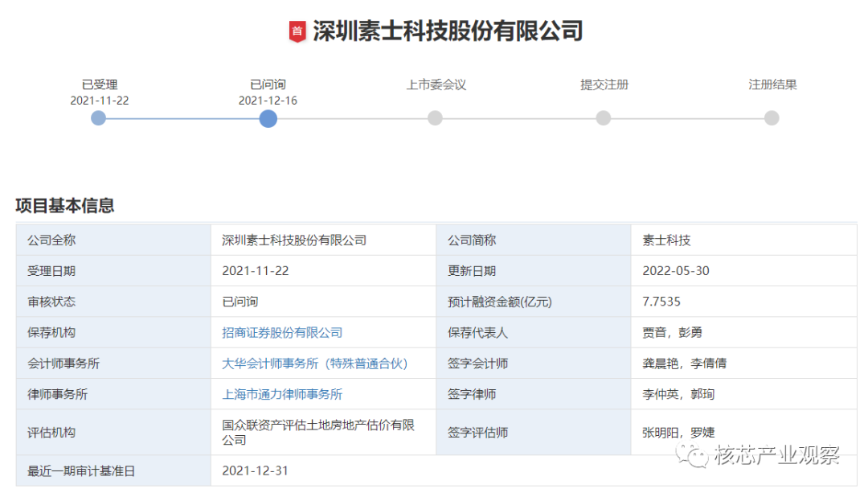Open the 大华会计师事务所 link
The height and width of the screenshot is (493, 868).
click(315, 364)
